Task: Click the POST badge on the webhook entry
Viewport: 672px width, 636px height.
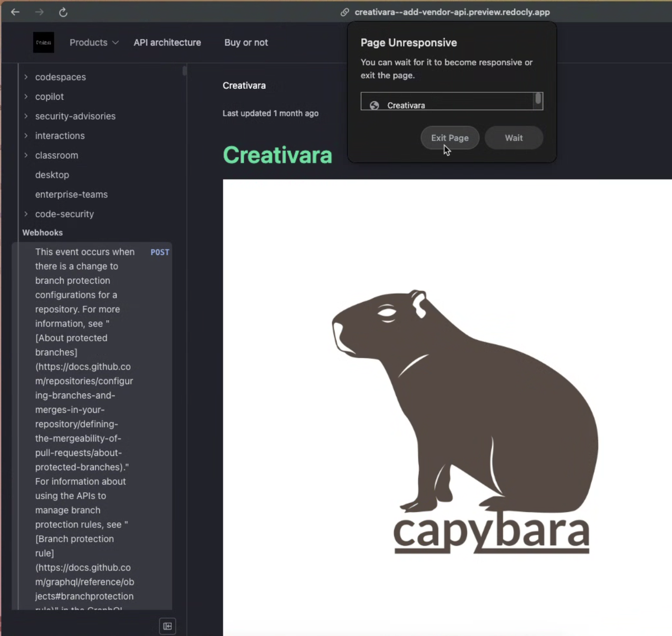Action: (160, 252)
